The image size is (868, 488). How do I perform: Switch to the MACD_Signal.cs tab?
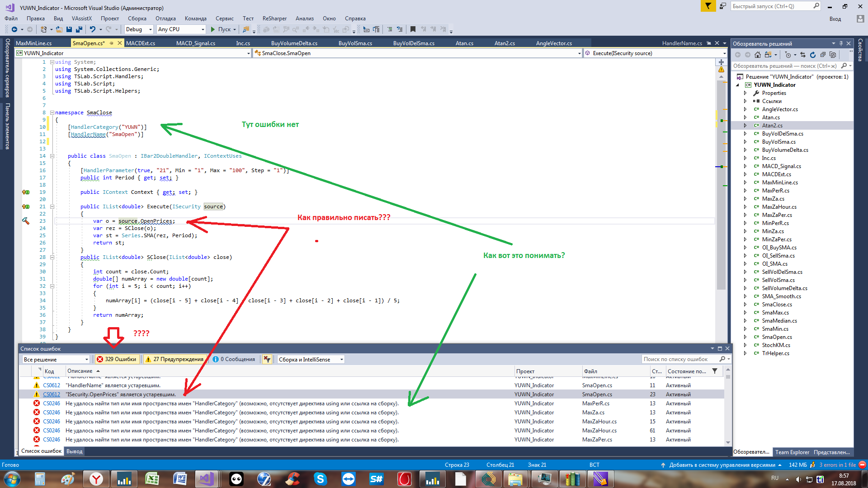(x=195, y=43)
